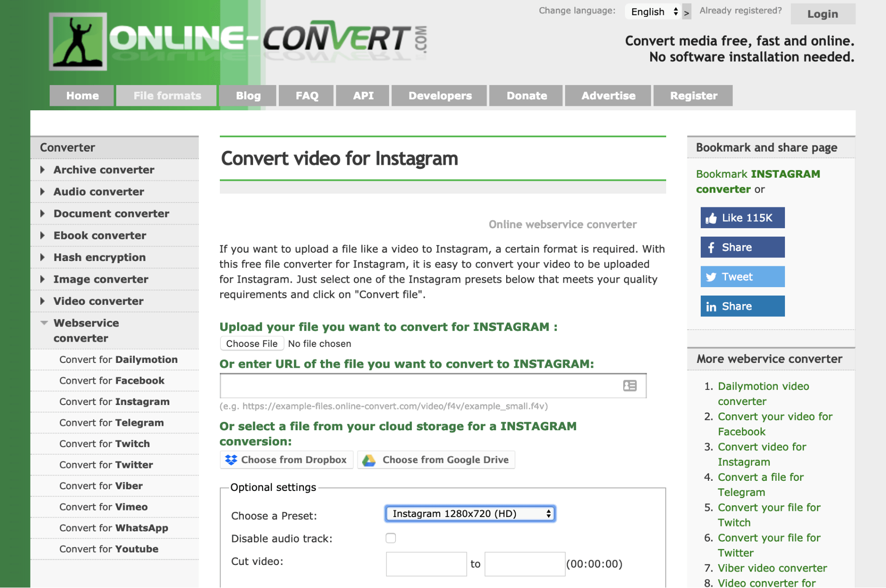Viewport: 886px width, 588px height.
Task: Click the URL input field icon button
Action: (629, 385)
